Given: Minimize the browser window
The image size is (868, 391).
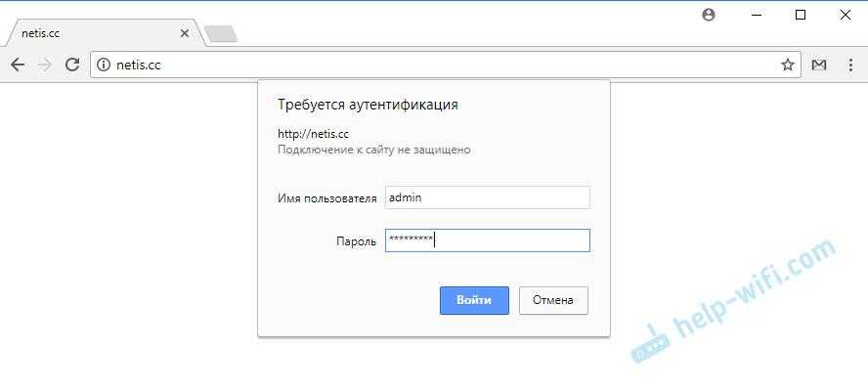Looking at the screenshot, I should 756,15.
